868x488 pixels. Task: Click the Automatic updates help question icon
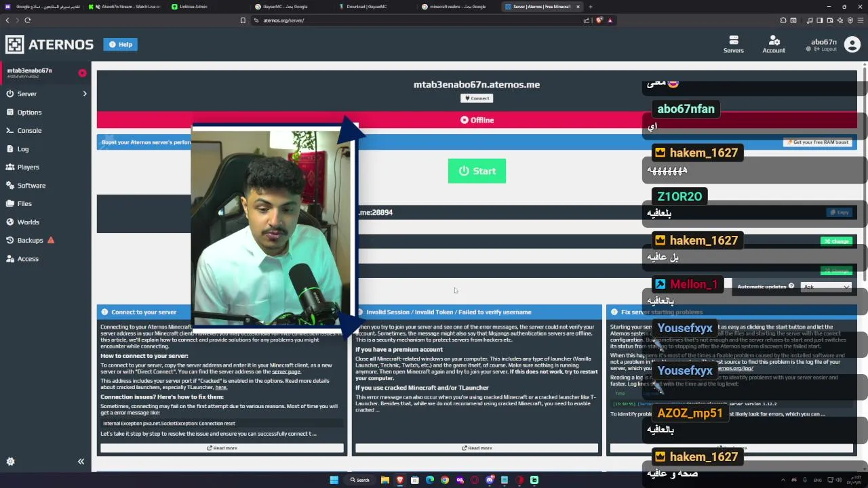[791, 287]
